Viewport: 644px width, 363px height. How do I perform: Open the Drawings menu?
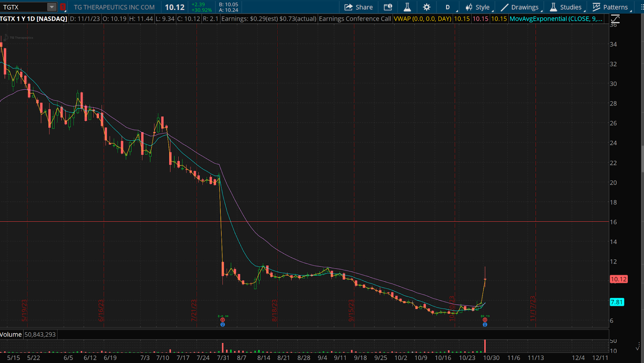tap(521, 7)
